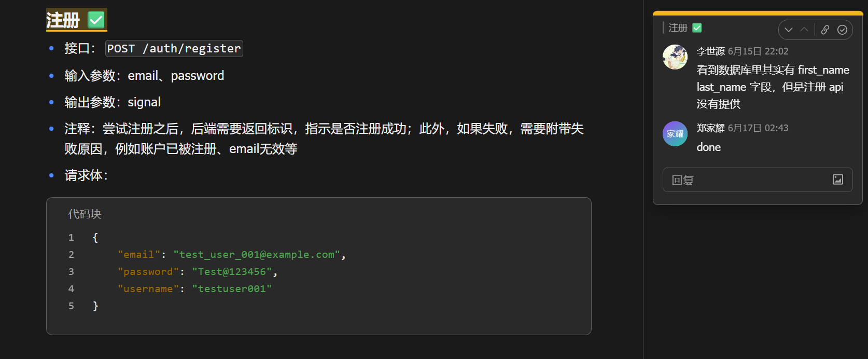Go to next comment with down chevron
Screen dimensions: 868x359
pos(789,30)
